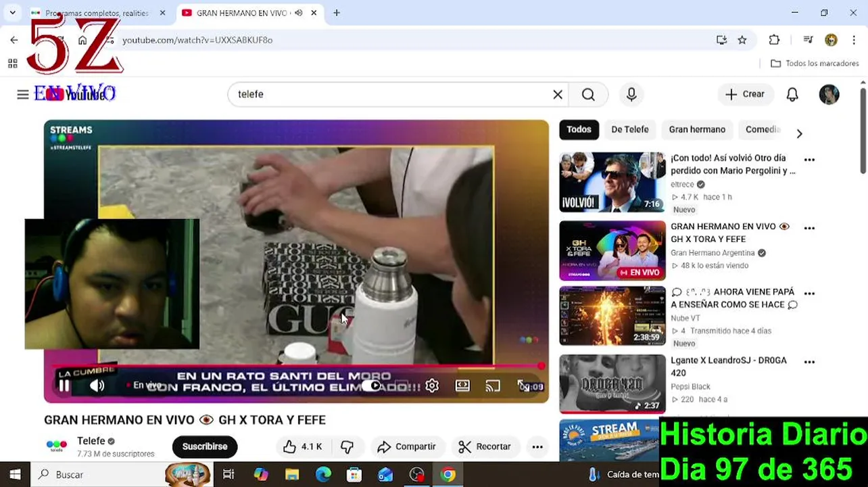Clip the video with Recortar
This screenshot has height=487, width=868.
tap(485, 446)
